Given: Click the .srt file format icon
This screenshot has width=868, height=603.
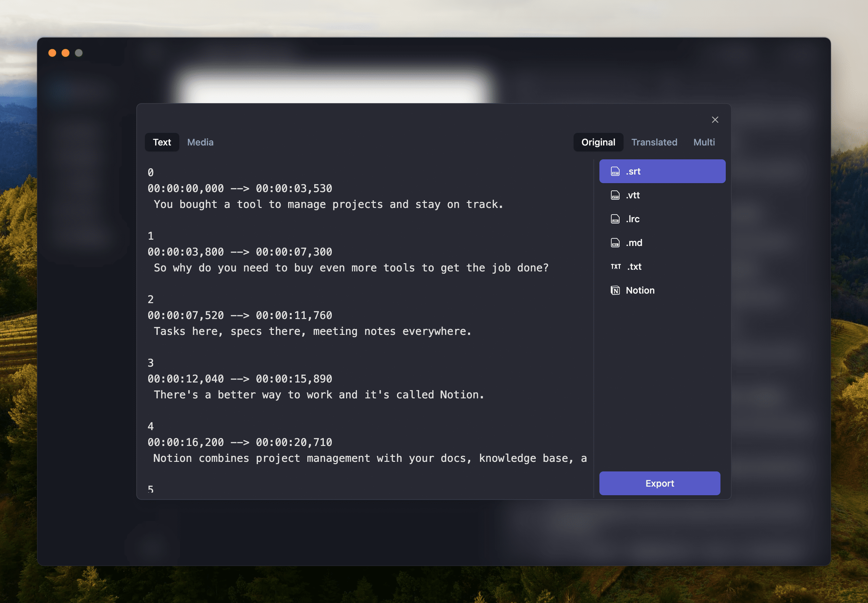Looking at the screenshot, I should pos(615,172).
